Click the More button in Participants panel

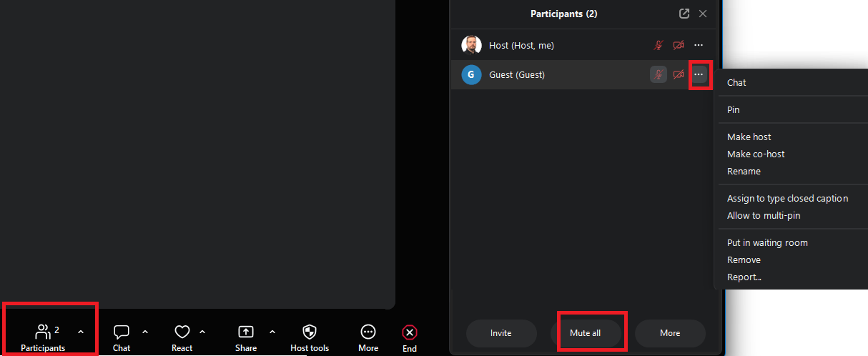pos(670,333)
